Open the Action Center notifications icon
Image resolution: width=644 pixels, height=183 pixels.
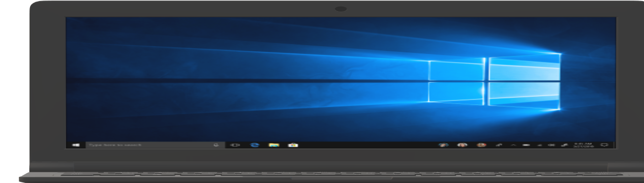click(604, 145)
